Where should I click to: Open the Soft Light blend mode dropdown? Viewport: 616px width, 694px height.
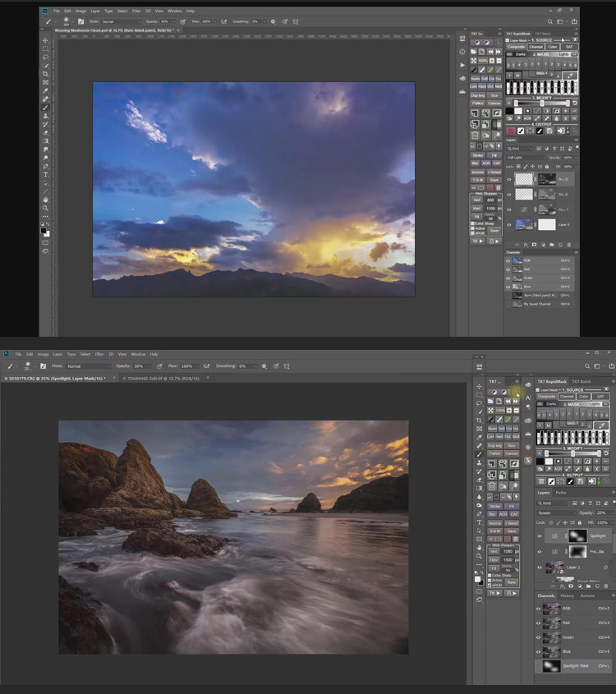click(526, 157)
